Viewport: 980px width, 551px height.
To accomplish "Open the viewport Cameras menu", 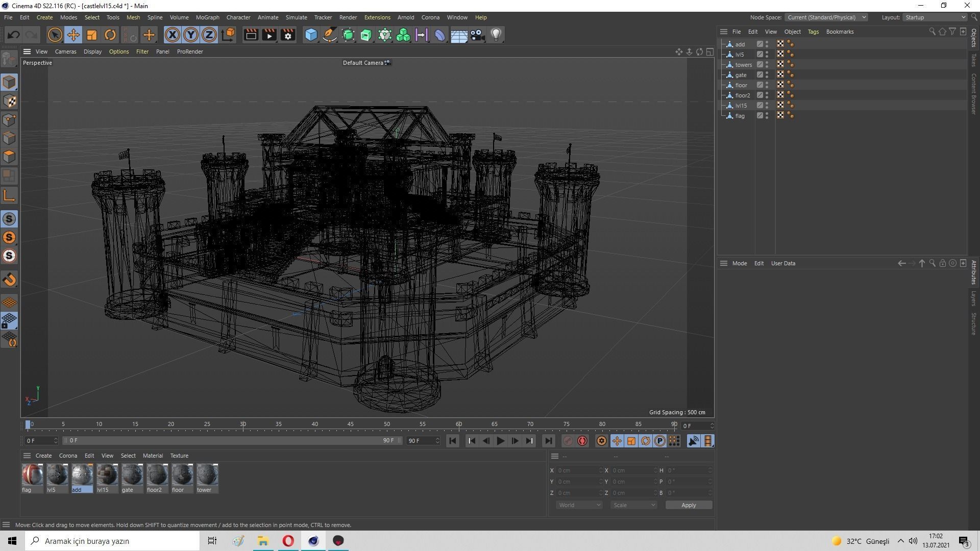I will tap(65, 52).
